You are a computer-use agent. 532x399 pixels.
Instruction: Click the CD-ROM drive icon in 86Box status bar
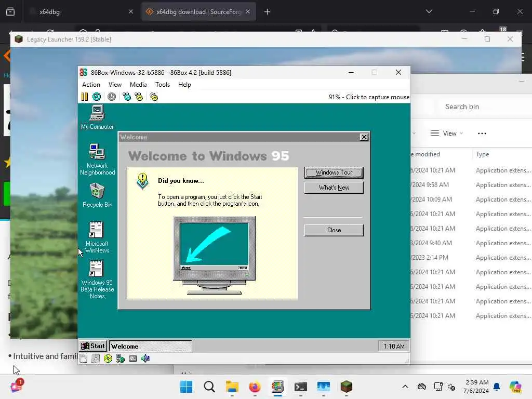pos(108,358)
